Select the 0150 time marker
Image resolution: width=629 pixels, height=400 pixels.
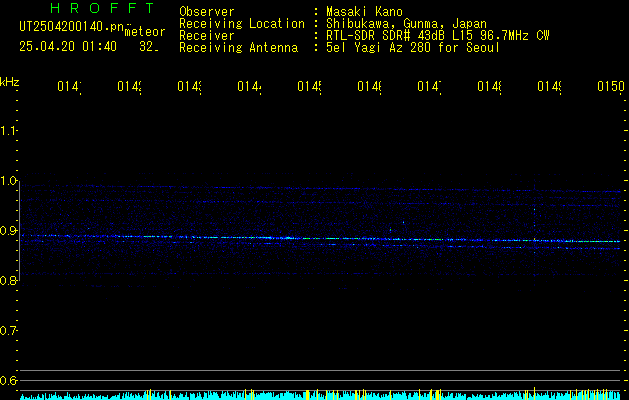tap(611, 86)
